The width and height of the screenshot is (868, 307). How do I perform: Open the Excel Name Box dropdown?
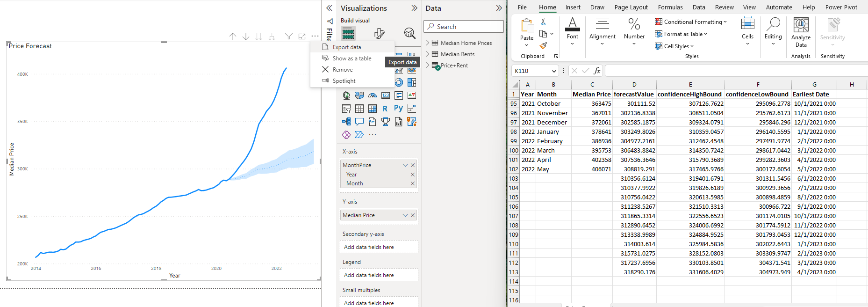tap(554, 71)
